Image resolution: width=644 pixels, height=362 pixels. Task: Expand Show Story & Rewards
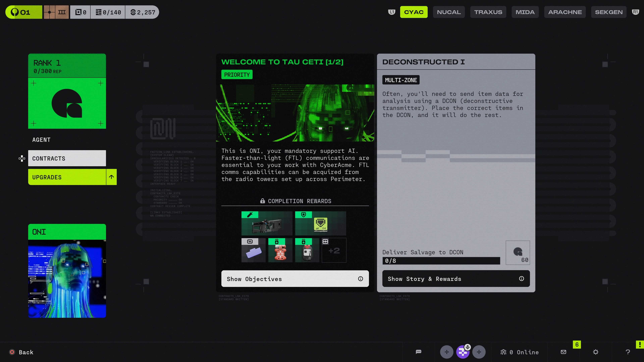coord(456,279)
